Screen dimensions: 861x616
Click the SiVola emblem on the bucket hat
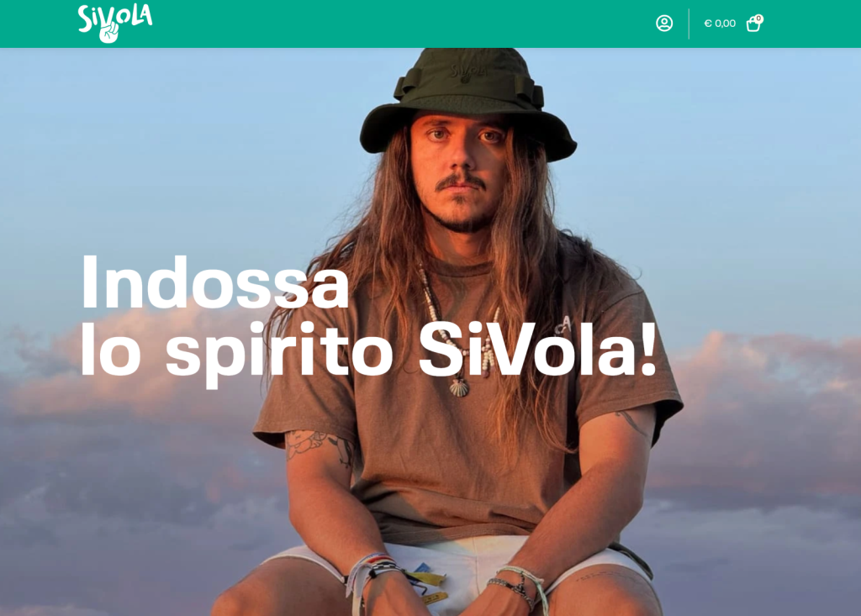468,72
